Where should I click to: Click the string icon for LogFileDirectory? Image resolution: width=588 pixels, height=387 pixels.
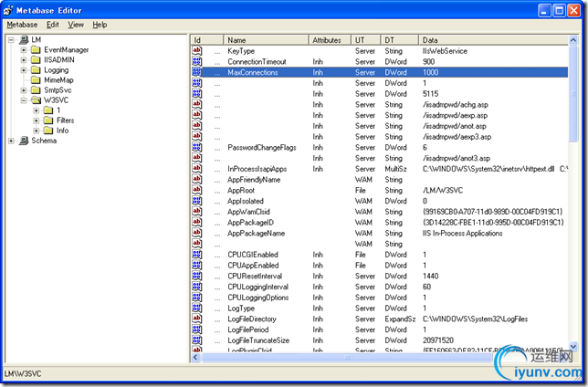pos(197,319)
